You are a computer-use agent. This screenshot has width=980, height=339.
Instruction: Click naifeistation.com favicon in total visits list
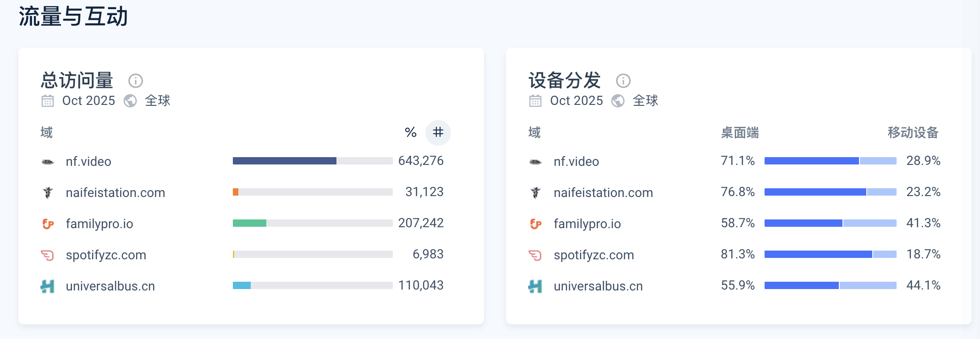48,192
